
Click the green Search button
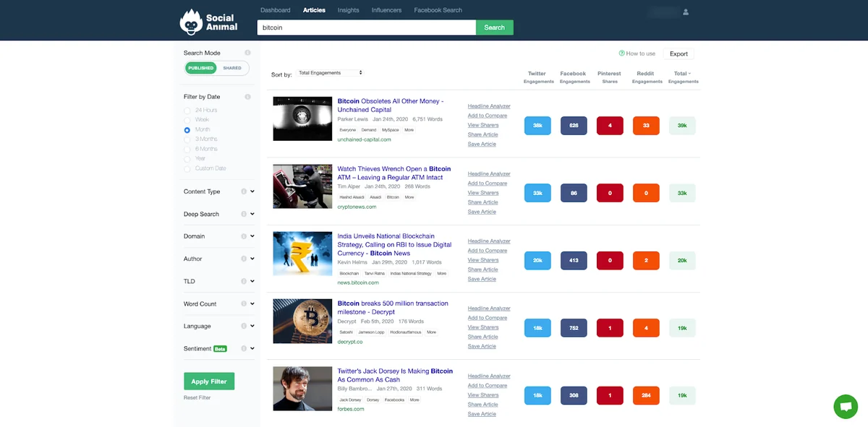click(495, 27)
